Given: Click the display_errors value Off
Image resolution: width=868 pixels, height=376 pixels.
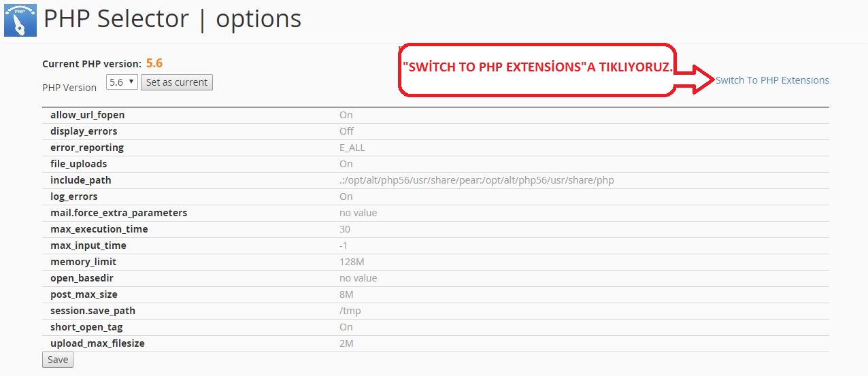Looking at the screenshot, I should coord(347,131).
